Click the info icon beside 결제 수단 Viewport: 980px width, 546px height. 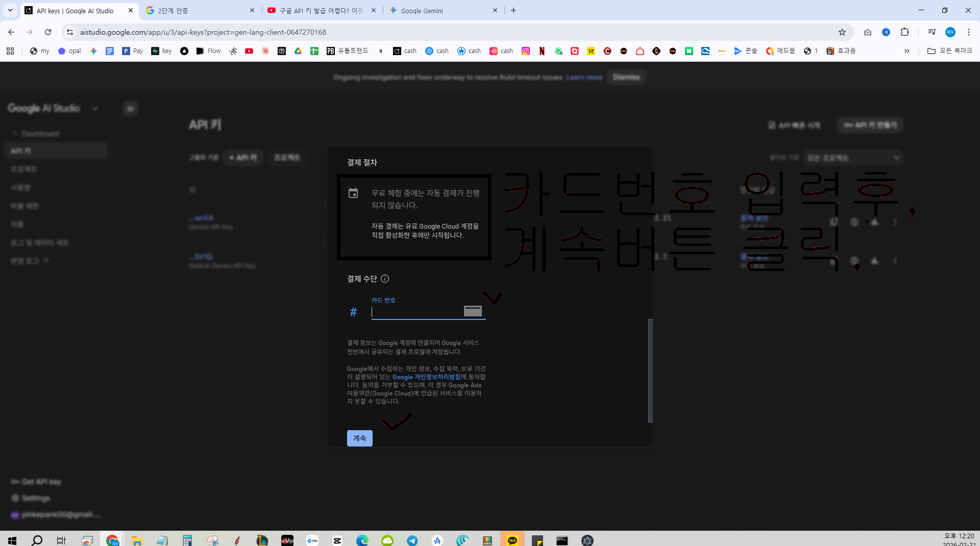[385, 279]
